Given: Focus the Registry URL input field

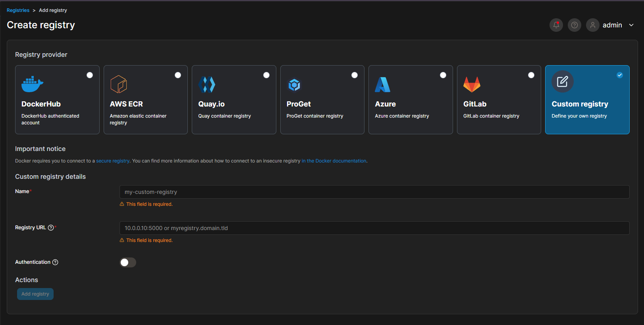Looking at the screenshot, I should (374, 228).
